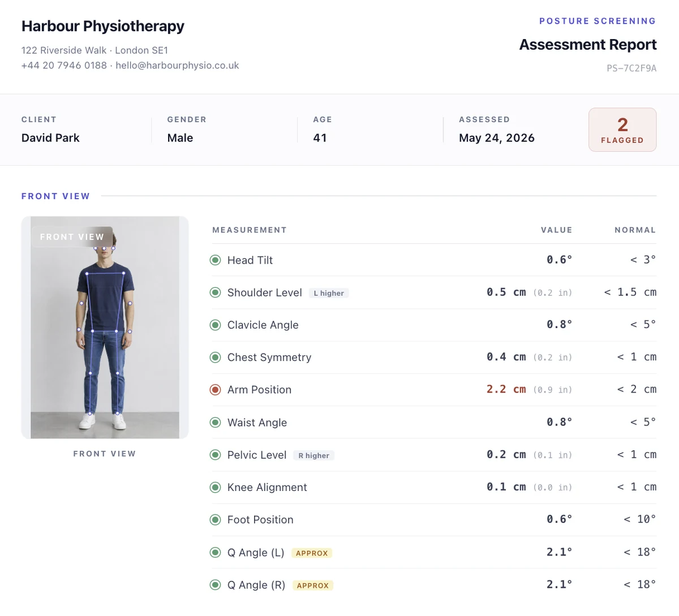
Task: Click the age value 41
Action: 320,138
